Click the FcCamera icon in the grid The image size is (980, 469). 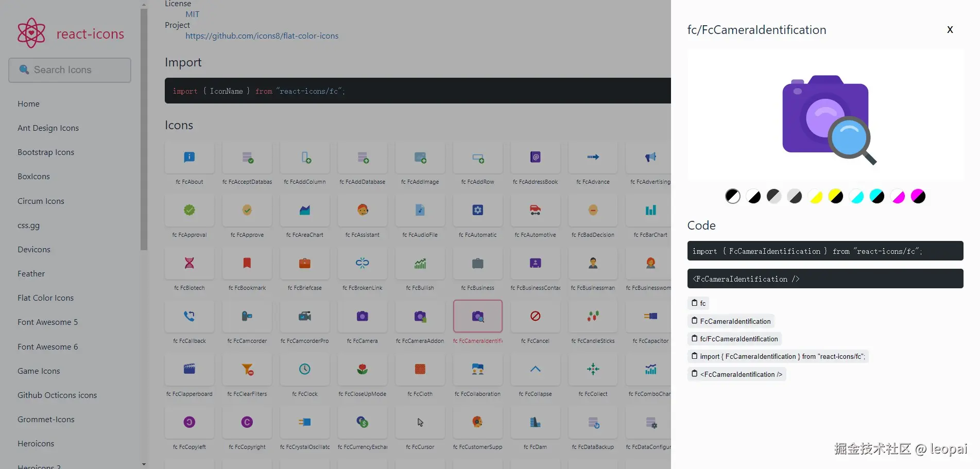363,317
